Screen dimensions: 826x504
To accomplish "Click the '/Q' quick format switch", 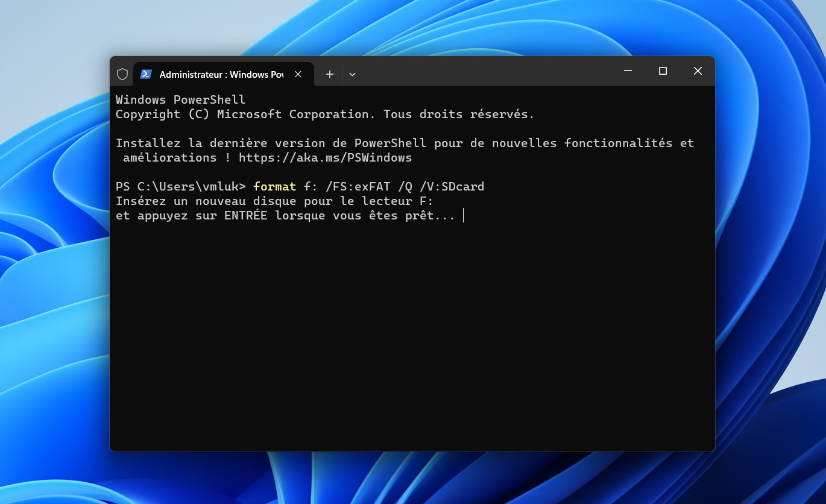I will [405, 187].
